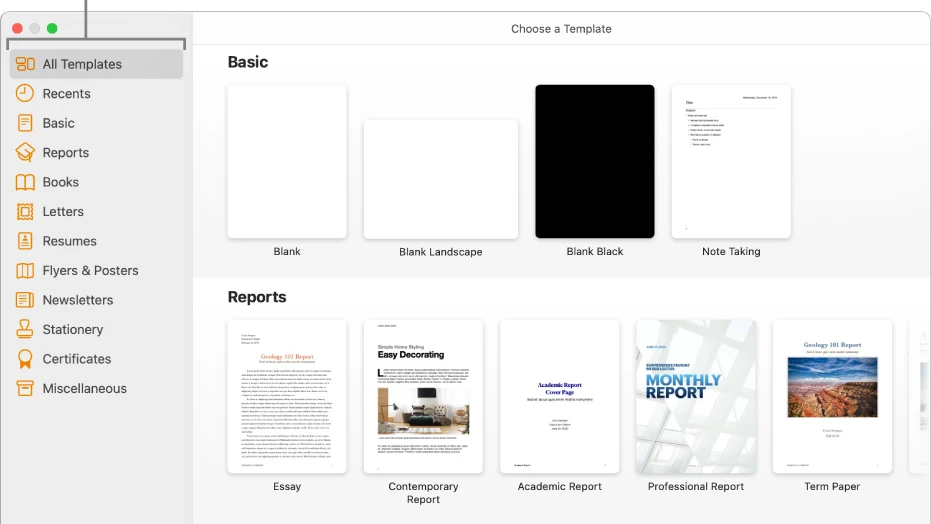Screen dimensions: 931x524
Task: Select Stationery label in sidebar
Action: click(73, 329)
